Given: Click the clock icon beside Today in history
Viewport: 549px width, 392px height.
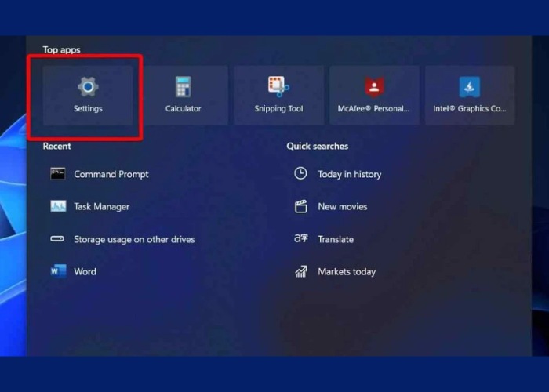Looking at the screenshot, I should tap(300, 174).
